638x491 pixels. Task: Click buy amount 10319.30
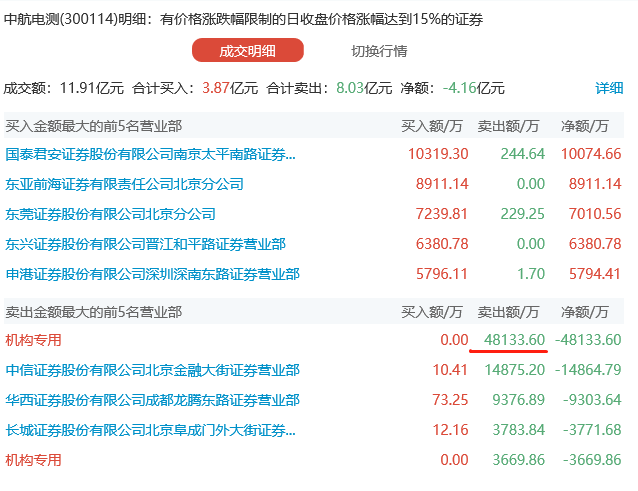coord(438,154)
